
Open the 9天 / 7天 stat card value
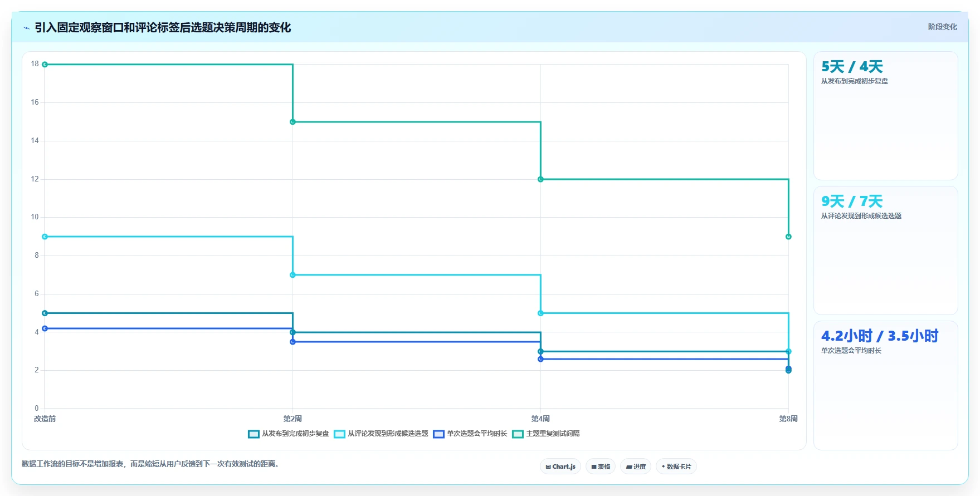click(852, 202)
